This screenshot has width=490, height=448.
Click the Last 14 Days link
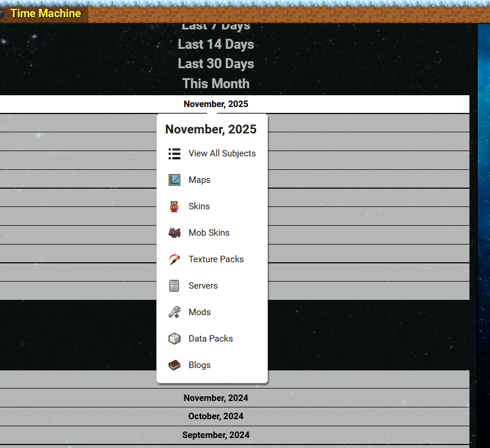(x=216, y=45)
